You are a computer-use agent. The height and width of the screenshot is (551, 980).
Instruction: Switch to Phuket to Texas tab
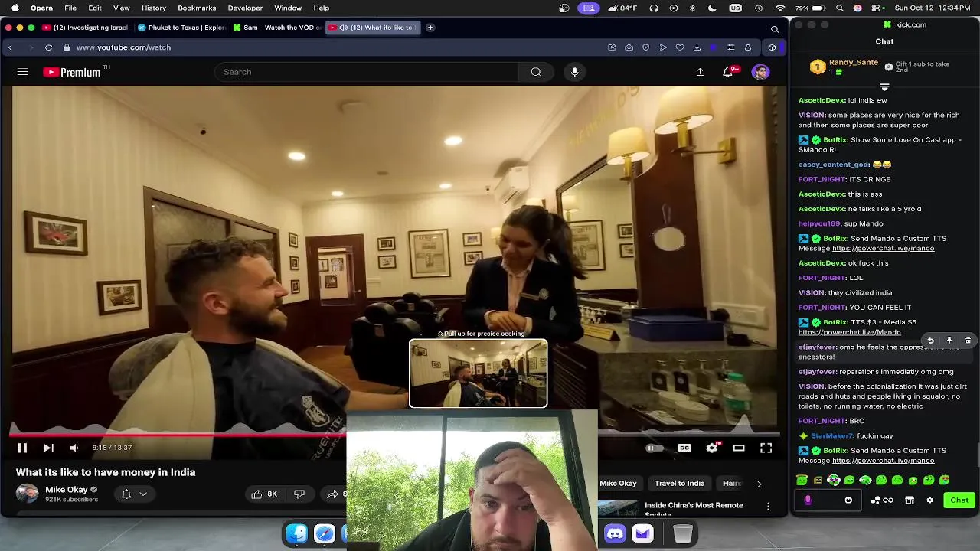[181, 28]
